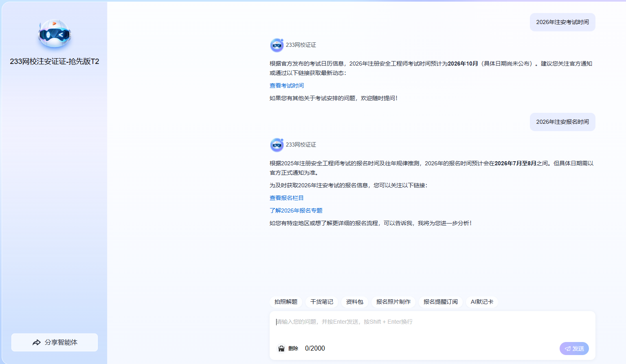Open 报名提醒订阅 subscription option
The height and width of the screenshot is (364, 626).
click(441, 302)
